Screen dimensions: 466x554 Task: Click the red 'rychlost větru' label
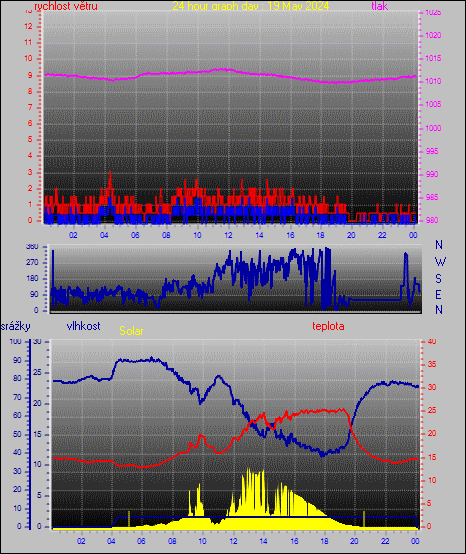click(66, 6)
